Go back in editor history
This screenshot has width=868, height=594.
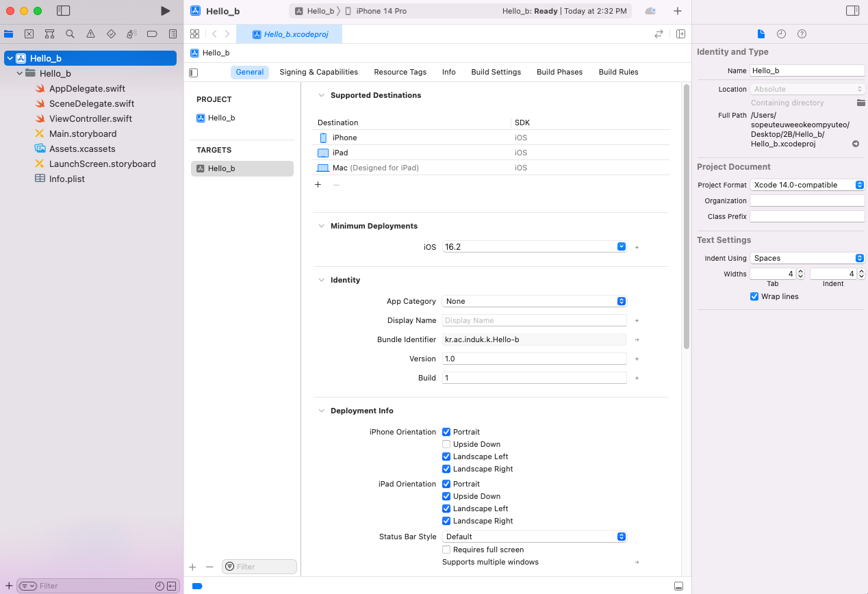[214, 34]
